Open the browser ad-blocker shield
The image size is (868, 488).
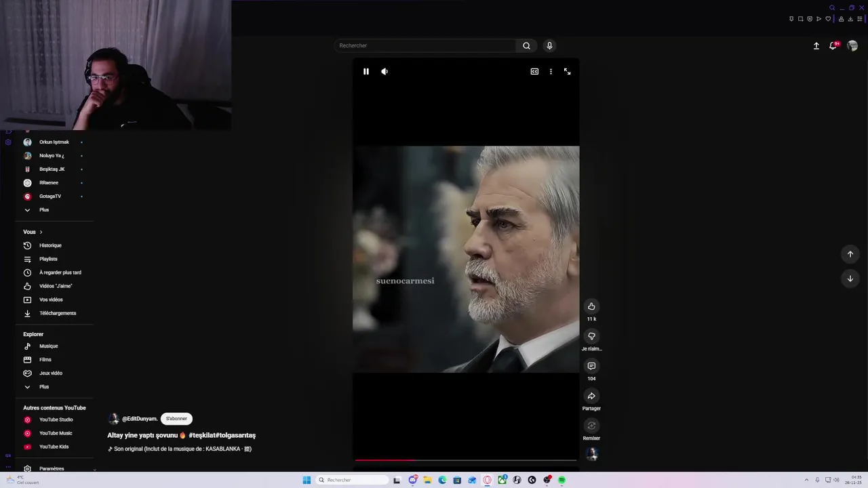click(x=810, y=19)
